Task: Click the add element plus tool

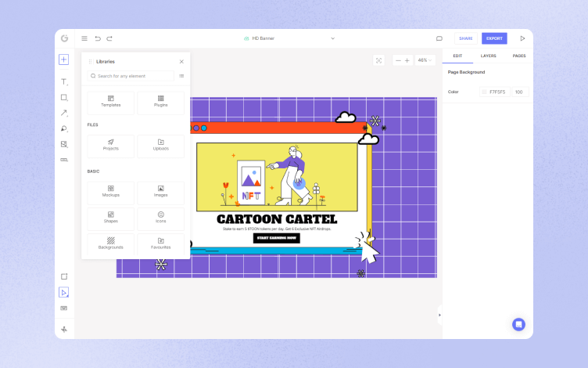Action: (64, 60)
